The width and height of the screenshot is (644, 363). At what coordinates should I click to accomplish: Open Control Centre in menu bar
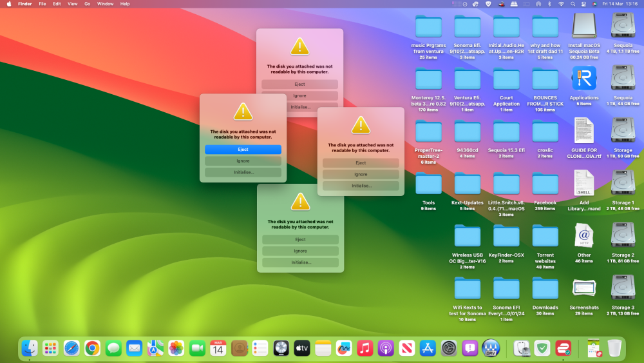pyautogui.click(x=583, y=4)
